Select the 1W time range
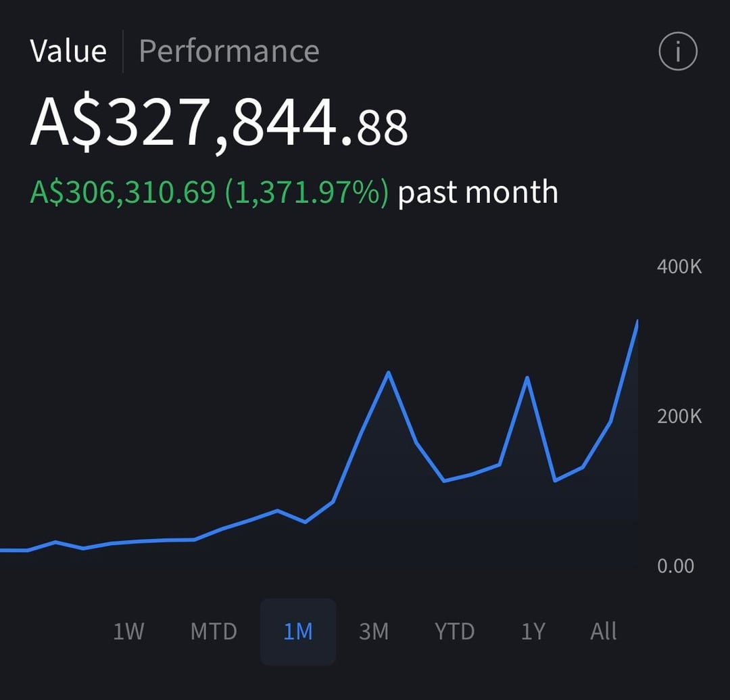The image size is (730, 700). coord(128,632)
